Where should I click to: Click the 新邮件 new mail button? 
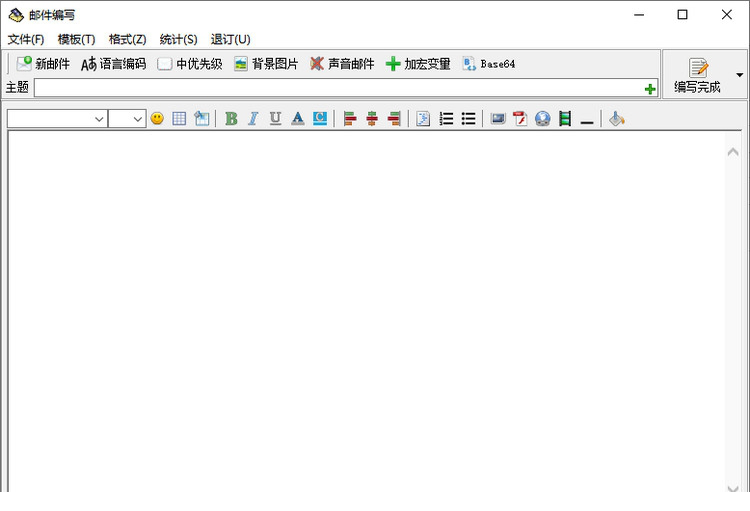click(x=43, y=64)
